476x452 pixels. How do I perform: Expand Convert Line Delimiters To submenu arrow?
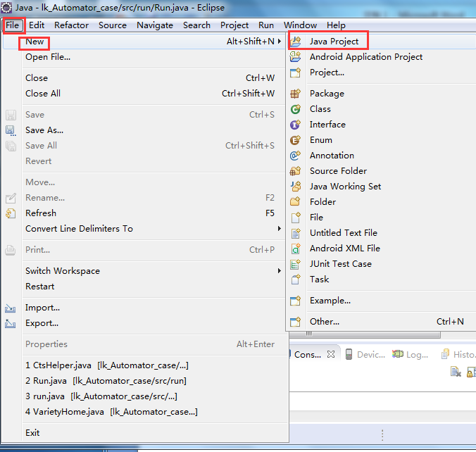pyautogui.click(x=280, y=228)
